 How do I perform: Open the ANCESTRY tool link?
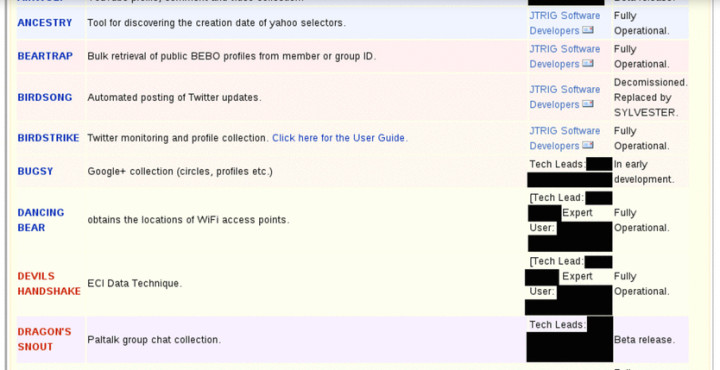coord(45,22)
